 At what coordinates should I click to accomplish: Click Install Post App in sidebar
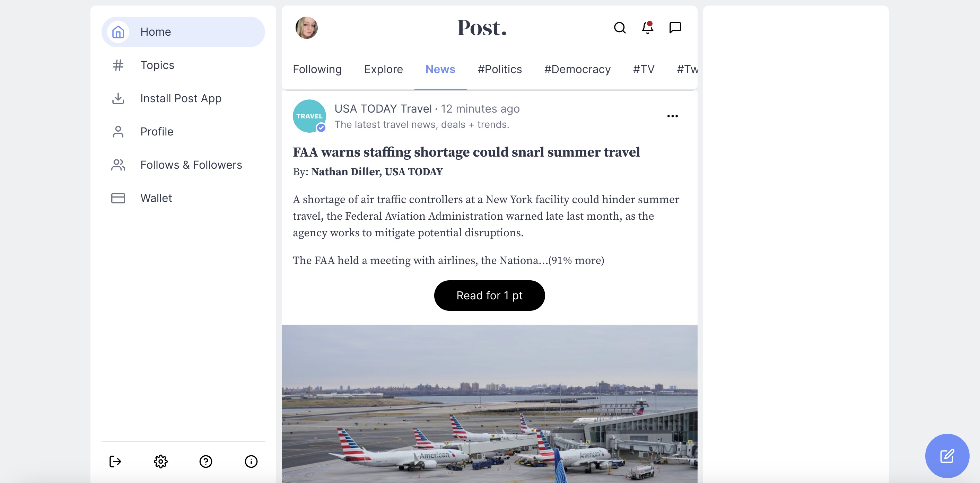181,98
